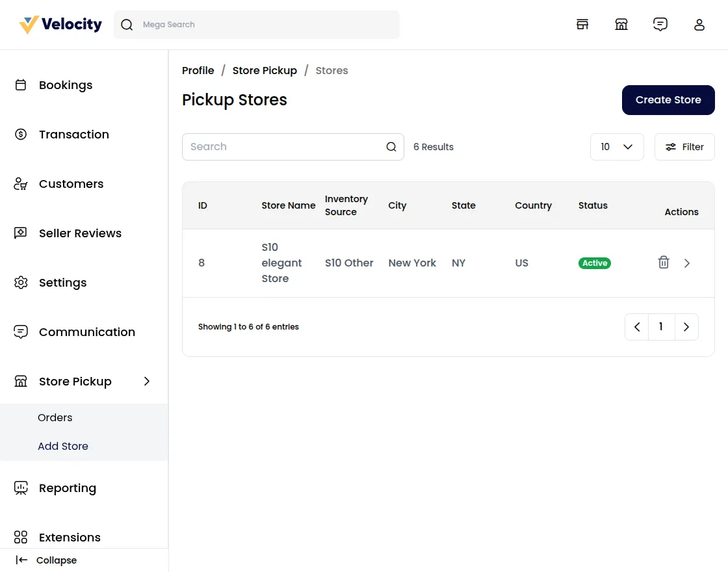Click the Store Name column header
The height and width of the screenshot is (572, 728).
[289, 205]
